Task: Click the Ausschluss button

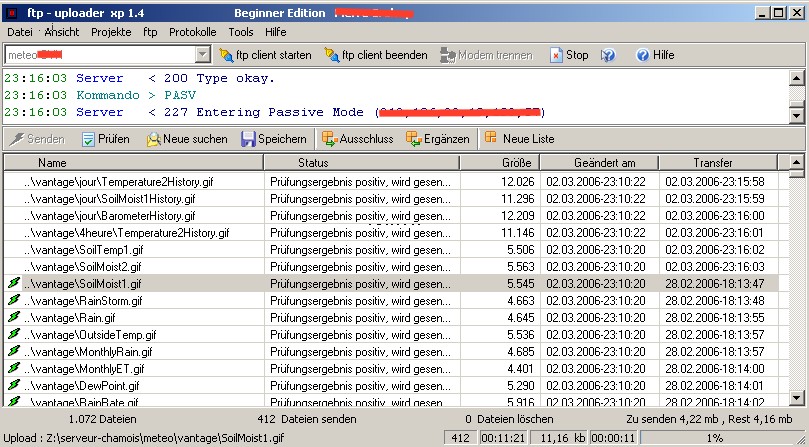Action: pos(358,139)
